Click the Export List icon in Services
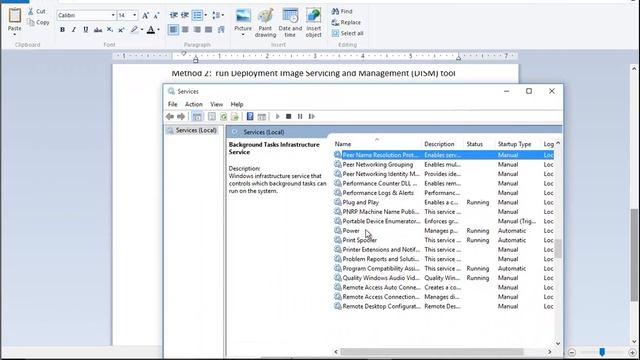Viewport: 640px width, 360px height. 235,117
